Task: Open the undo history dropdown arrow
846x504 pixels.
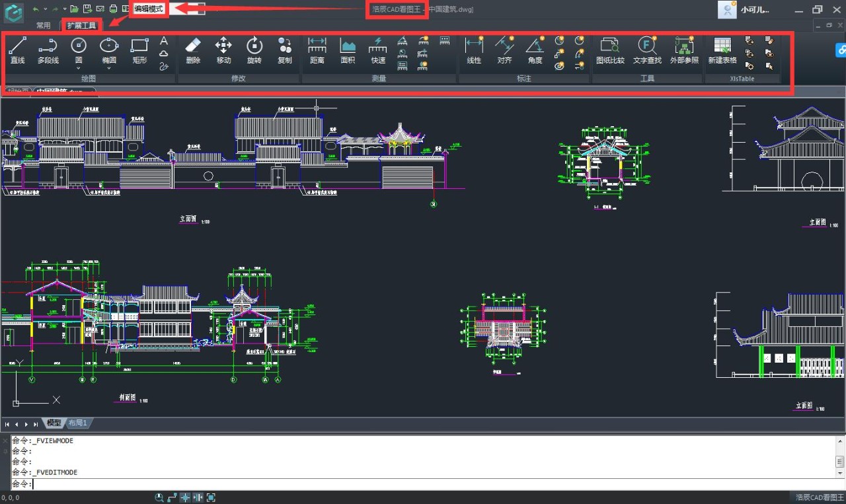Action: pos(45,9)
